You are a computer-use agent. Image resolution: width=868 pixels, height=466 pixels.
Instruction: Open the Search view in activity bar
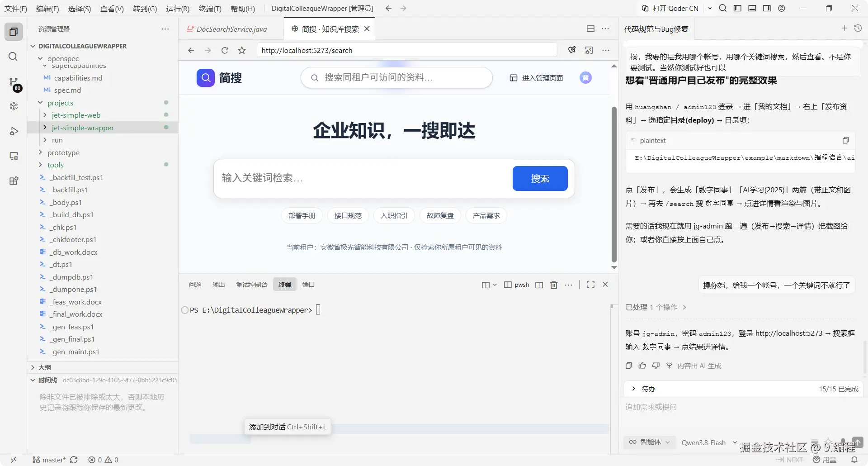14,57
